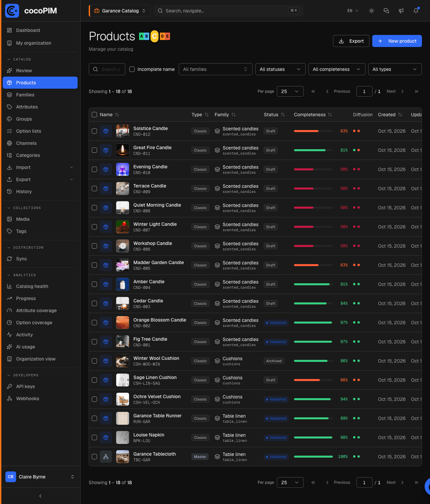Click the Export button in the page header

351,41
